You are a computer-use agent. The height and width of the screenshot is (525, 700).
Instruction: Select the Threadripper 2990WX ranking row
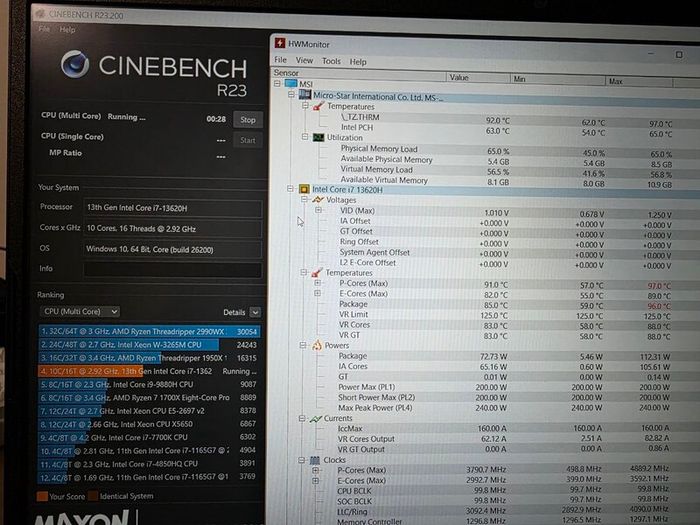pos(149,331)
